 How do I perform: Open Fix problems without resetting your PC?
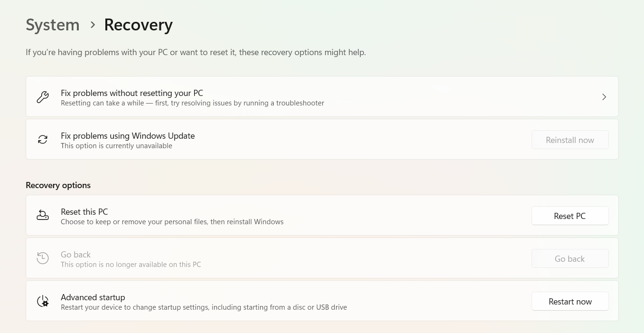pyautogui.click(x=322, y=96)
